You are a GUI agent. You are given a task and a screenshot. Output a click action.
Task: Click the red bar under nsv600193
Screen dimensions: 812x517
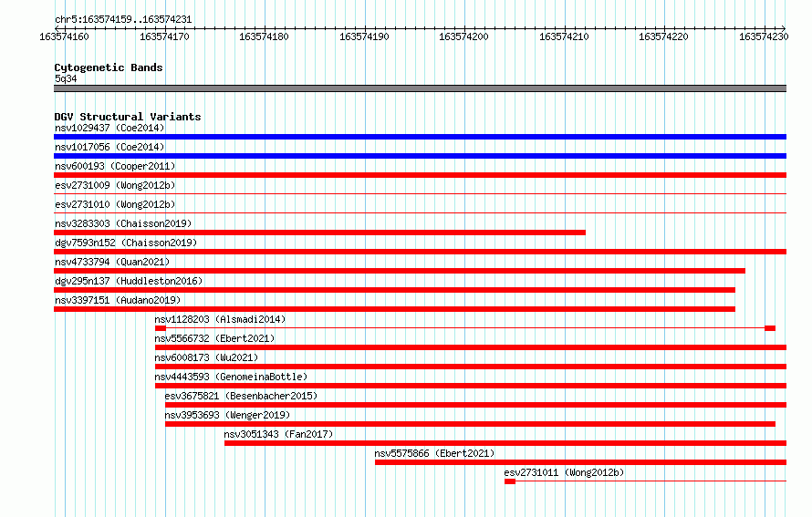(x=420, y=175)
